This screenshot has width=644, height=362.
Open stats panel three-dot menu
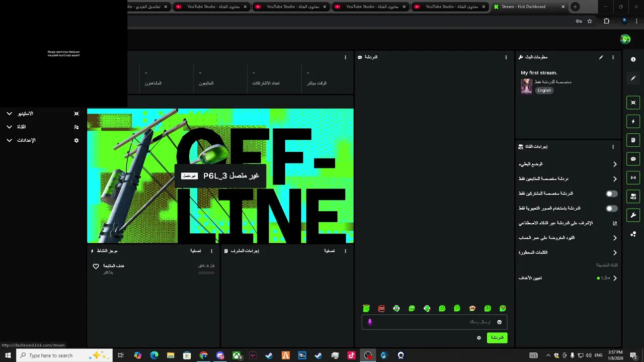[345, 57]
